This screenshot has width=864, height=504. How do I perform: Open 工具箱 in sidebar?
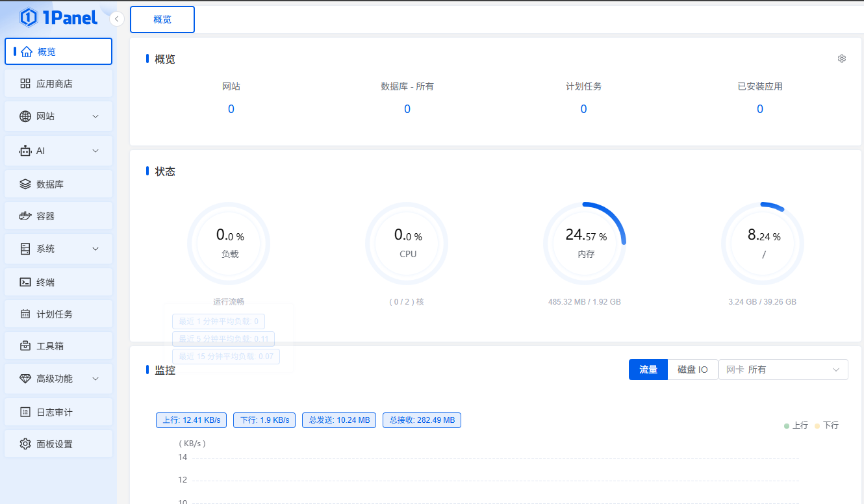(58, 346)
